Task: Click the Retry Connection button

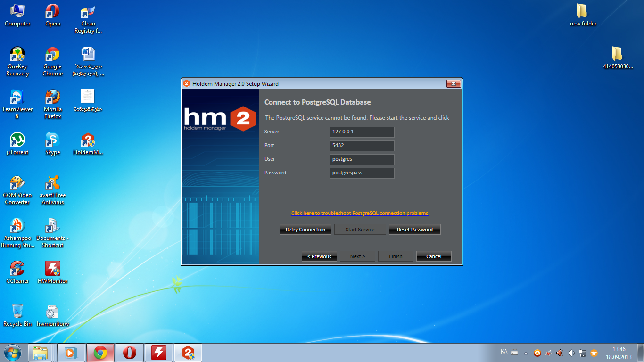Action: pyautogui.click(x=305, y=230)
